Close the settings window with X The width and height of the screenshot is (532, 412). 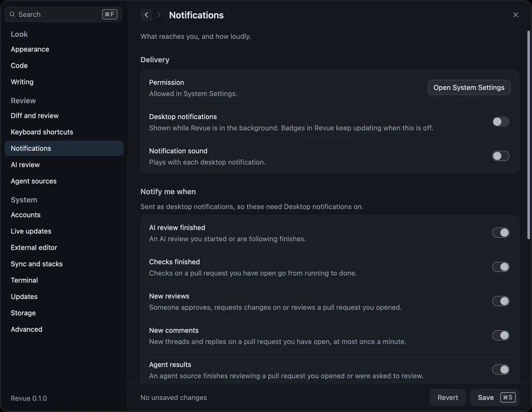(515, 15)
